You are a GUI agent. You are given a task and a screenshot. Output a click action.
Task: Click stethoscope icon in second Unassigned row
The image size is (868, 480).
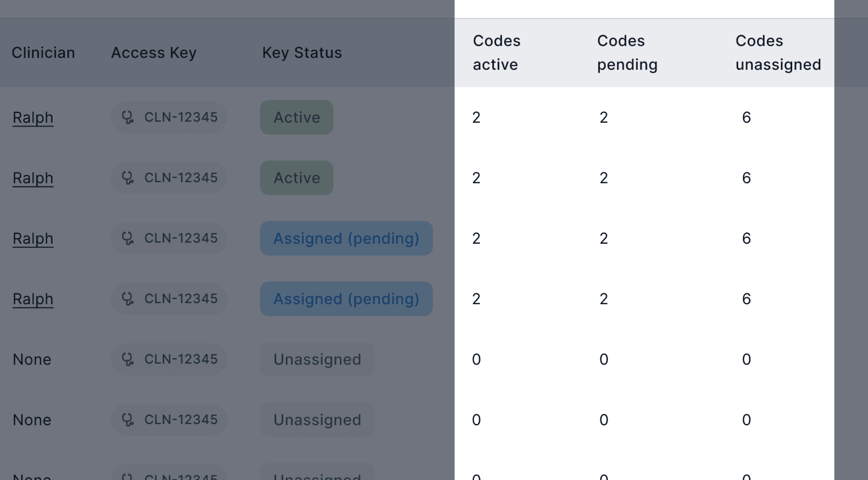pyautogui.click(x=127, y=420)
